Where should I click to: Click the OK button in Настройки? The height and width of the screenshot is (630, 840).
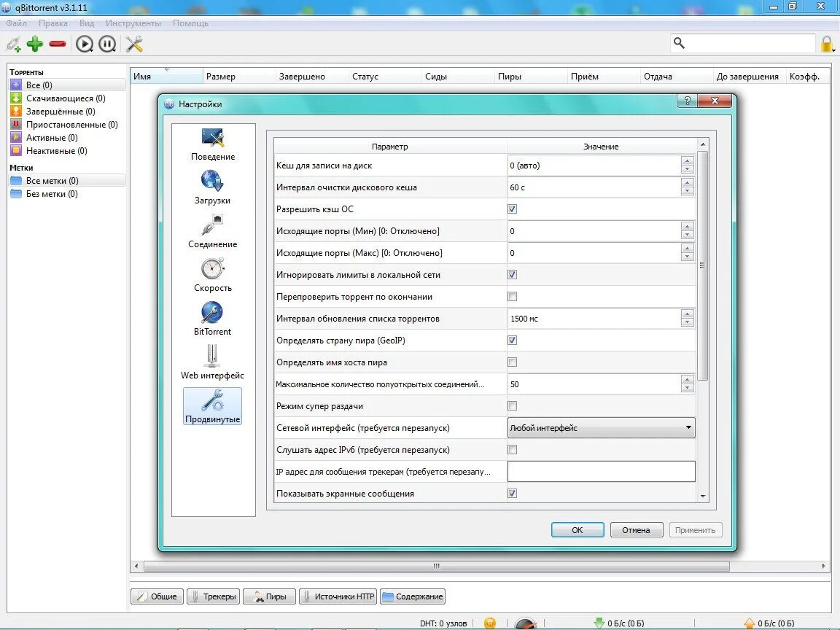577,530
